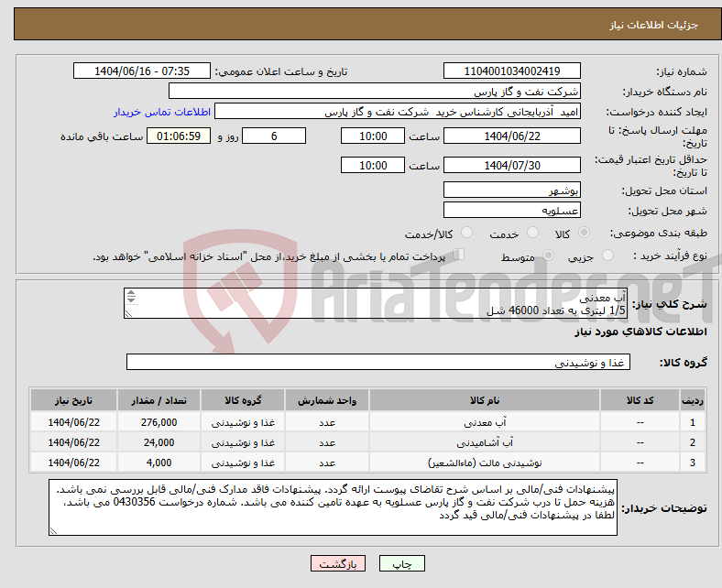The width and height of the screenshot is (722, 588).
Task: Click the response deadline date 1404/06/22 field
Action: [x=511, y=136]
